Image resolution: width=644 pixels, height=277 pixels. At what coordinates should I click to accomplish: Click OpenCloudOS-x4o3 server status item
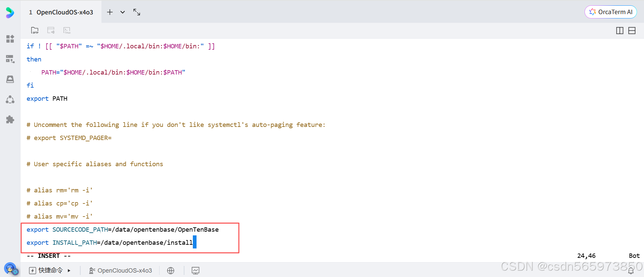coord(120,270)
